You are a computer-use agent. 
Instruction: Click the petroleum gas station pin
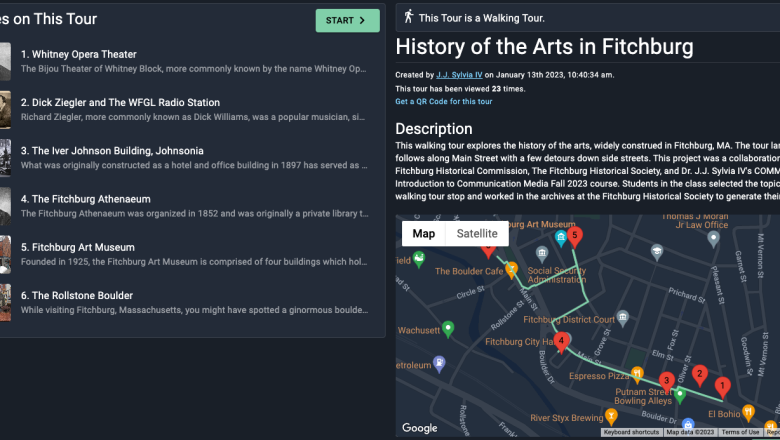(439, 364)
